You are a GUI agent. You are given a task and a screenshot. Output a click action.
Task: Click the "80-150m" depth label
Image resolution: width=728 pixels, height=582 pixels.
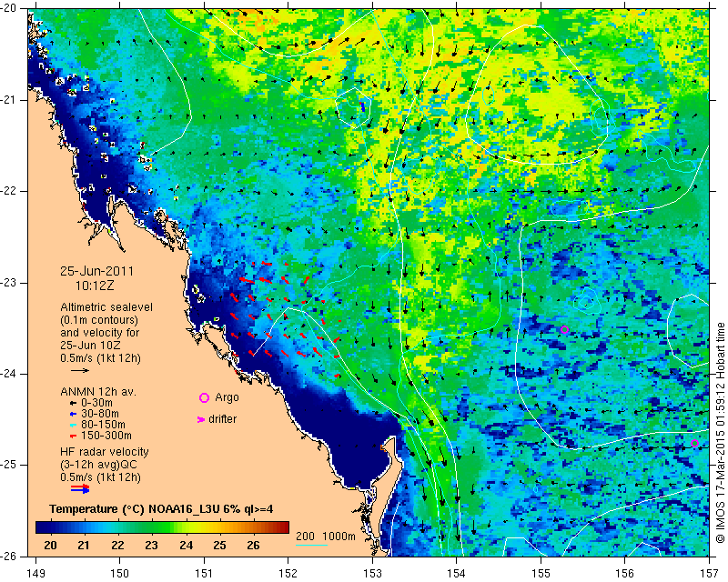103,425
